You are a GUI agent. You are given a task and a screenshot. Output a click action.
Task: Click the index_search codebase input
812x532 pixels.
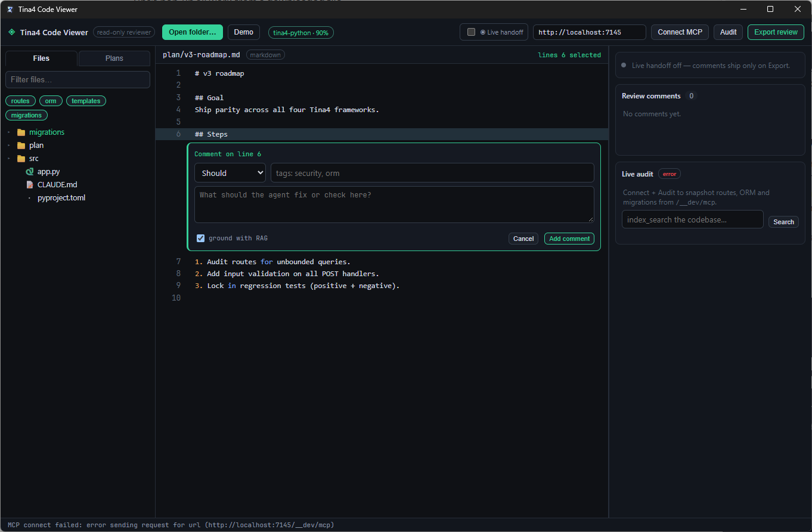tap(692, 219)
